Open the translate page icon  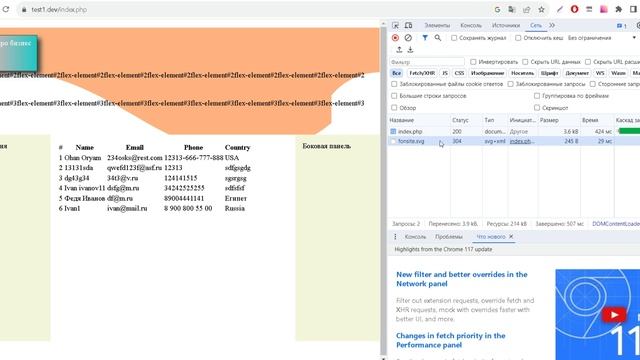(x=512, y=9)
